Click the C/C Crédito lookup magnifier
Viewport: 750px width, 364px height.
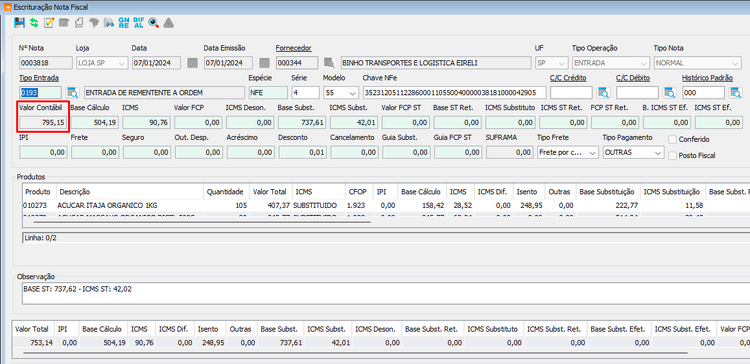tap(604, 92)
